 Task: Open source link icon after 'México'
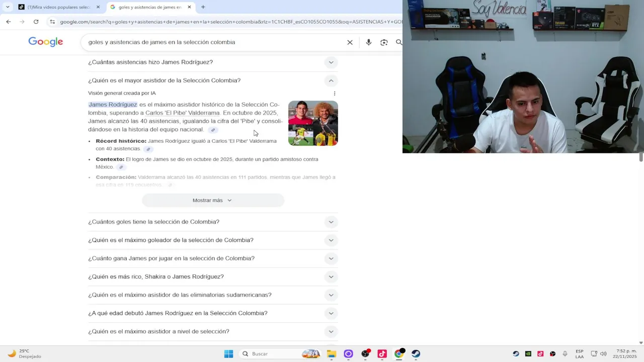121,167
